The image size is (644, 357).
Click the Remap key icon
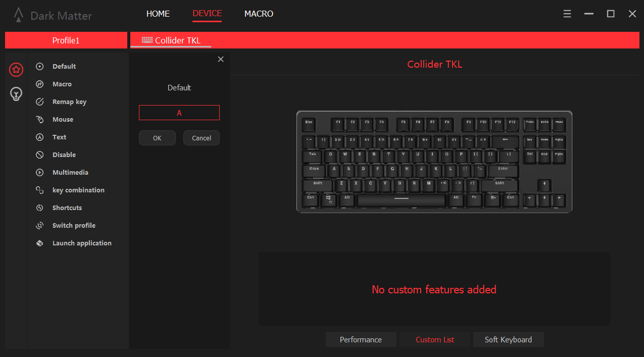40,102
